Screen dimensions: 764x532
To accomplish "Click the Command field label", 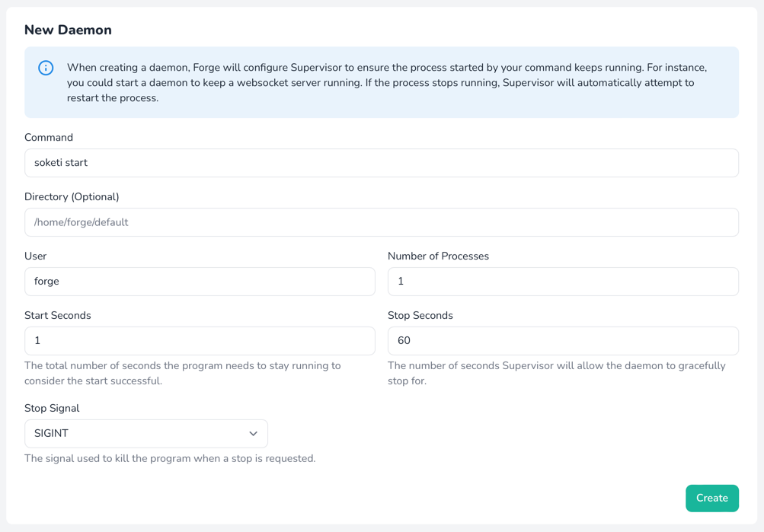I will coord(49,138).
